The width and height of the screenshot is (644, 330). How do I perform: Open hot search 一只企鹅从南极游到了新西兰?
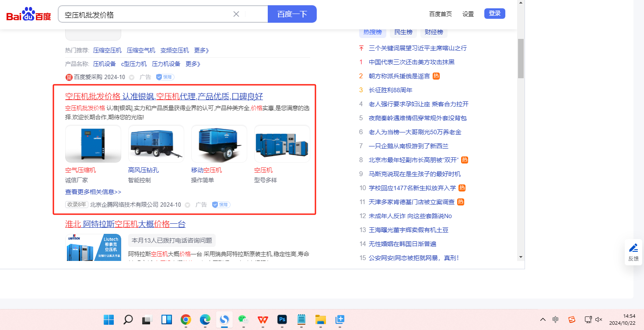pos(409,146)
